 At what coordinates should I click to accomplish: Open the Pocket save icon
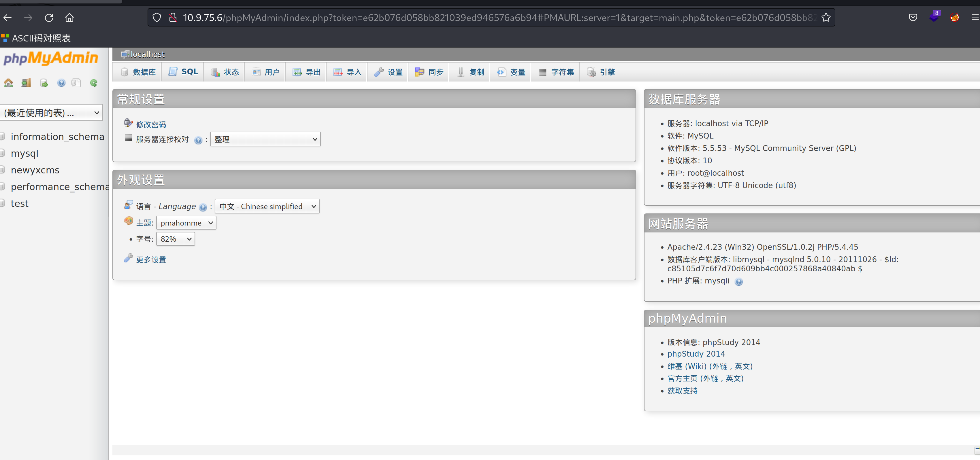(913, 18)
